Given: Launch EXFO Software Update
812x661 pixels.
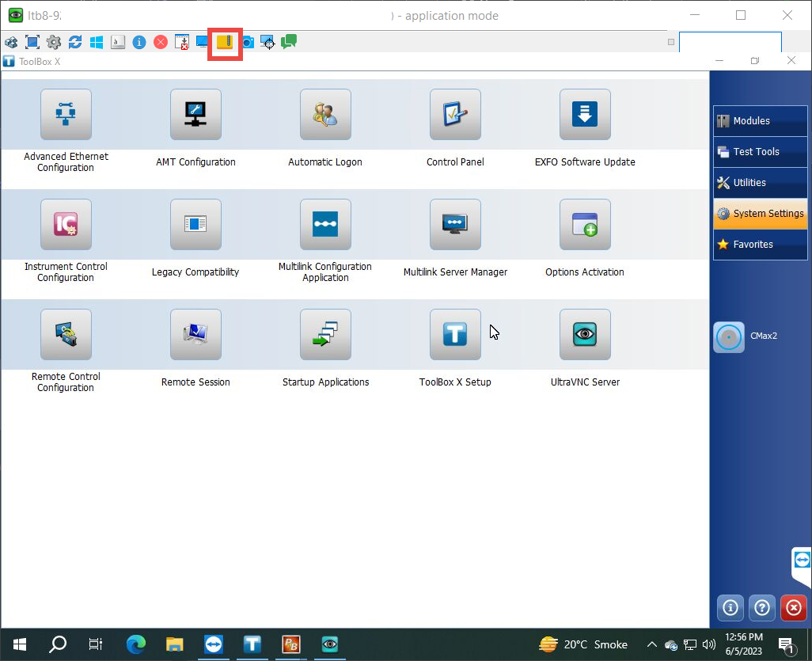Looking at the screenshot, I should pos(585,115).
